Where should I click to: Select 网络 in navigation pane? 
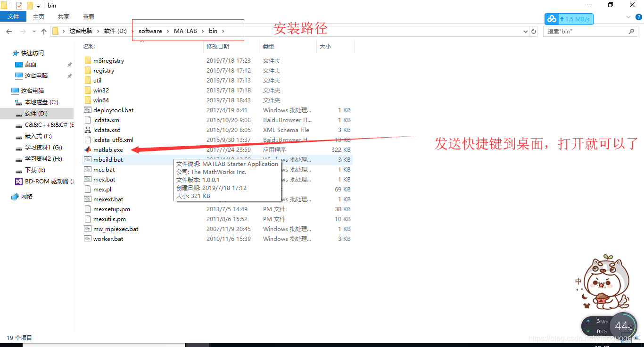27,197
